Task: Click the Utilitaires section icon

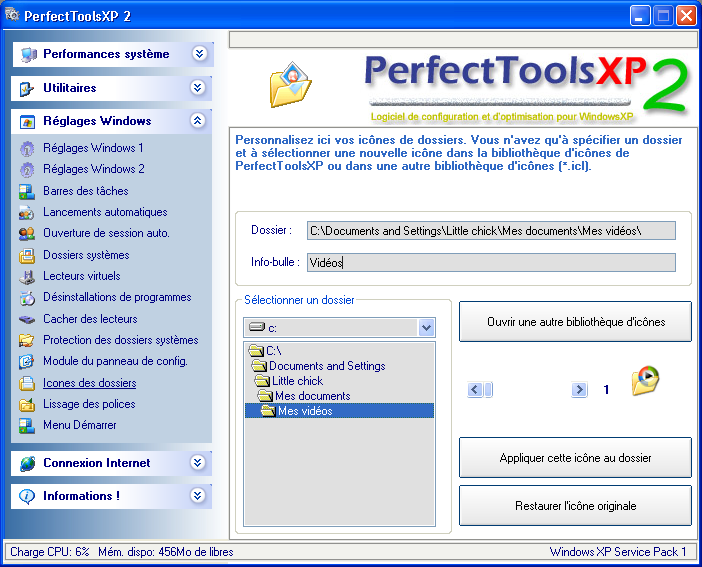Action: tap(26, 88)
